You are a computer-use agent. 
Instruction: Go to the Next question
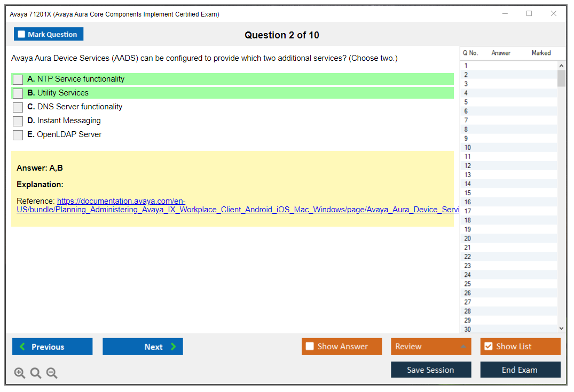143,347
